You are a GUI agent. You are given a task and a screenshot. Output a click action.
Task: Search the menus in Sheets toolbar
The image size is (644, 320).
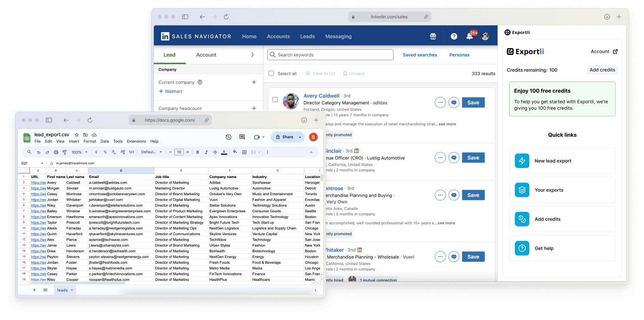tap(29, 152)
